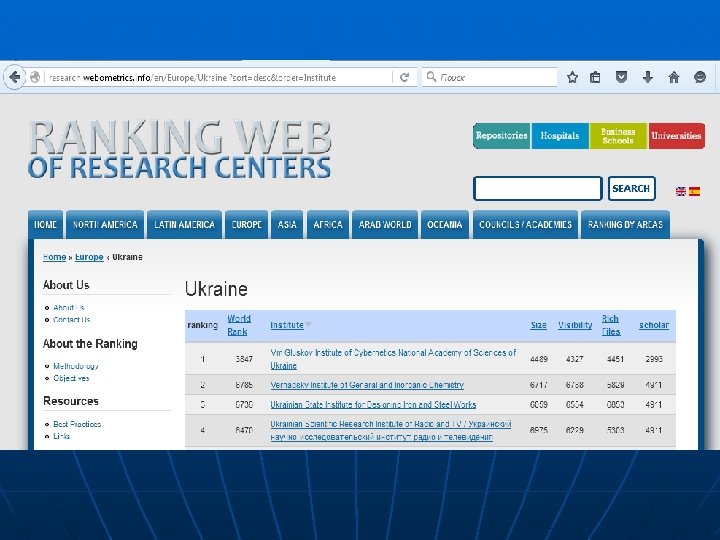The height and width of the screenshot is (540, 720).
Task: Sort table by World Rank column
Action: [239, 325]
